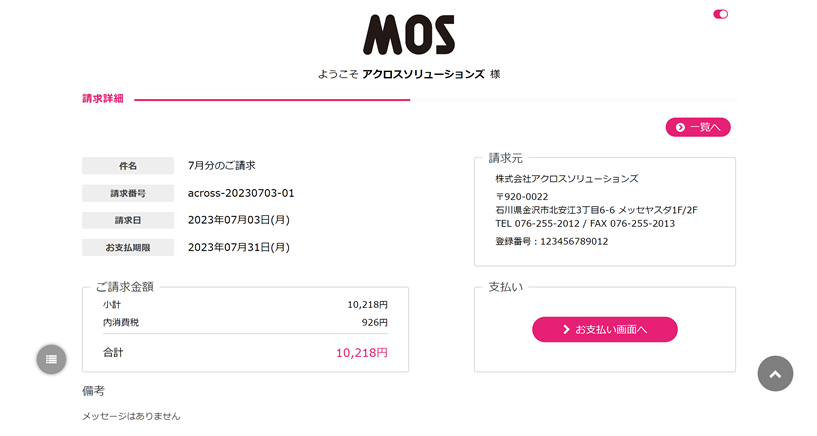Click the 内消費税 amount 926円
This screenshot has height=436, width=817.
click(x=375, y=322)
